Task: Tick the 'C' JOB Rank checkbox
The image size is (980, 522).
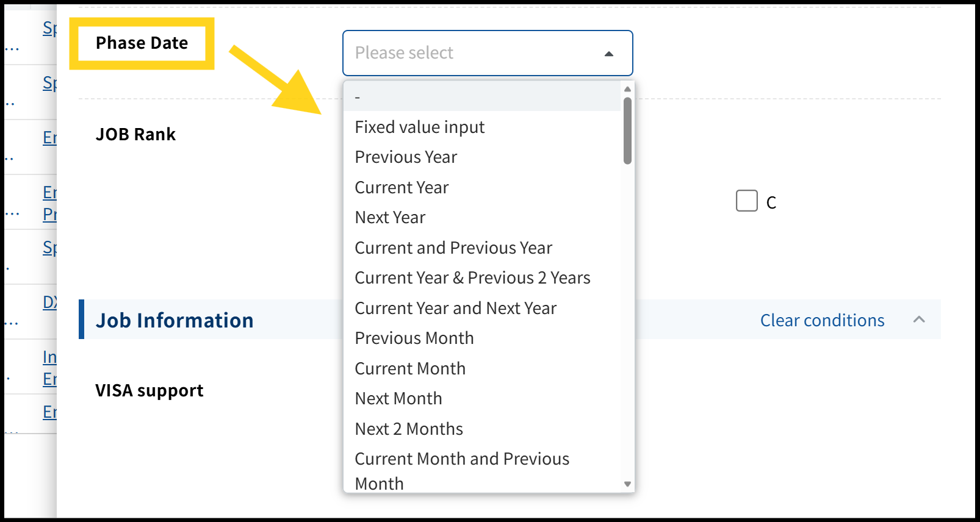Action: (x=747, y=201)
